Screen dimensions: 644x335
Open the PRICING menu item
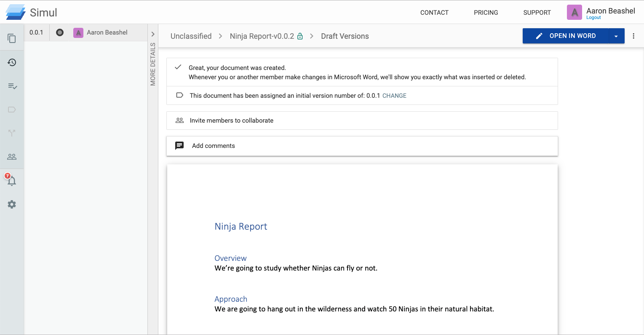[x=486, y=13]
